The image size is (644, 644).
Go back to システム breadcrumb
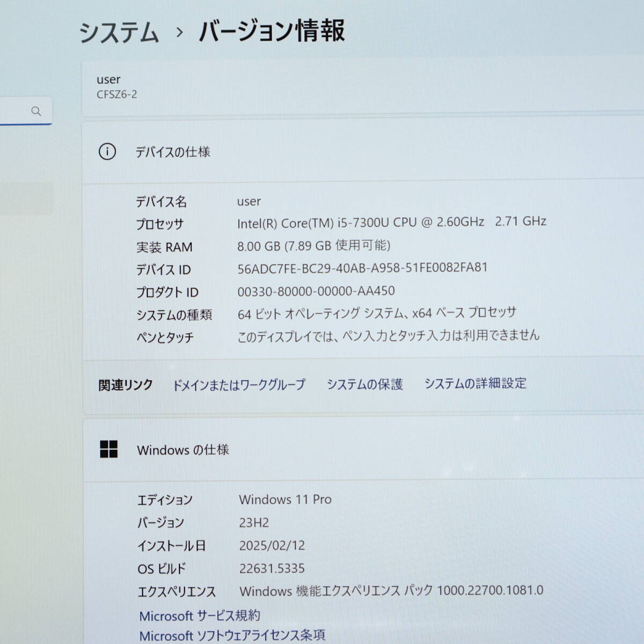[119, 32]
